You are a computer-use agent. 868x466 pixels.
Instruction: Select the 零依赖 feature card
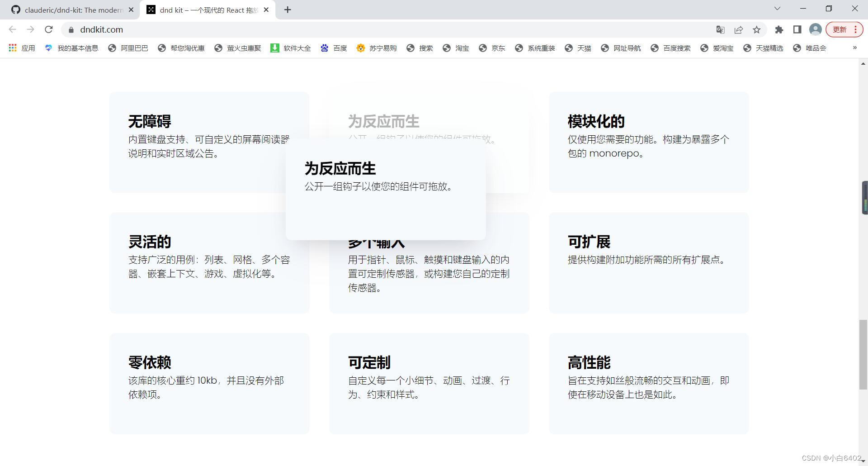[209, 384]
